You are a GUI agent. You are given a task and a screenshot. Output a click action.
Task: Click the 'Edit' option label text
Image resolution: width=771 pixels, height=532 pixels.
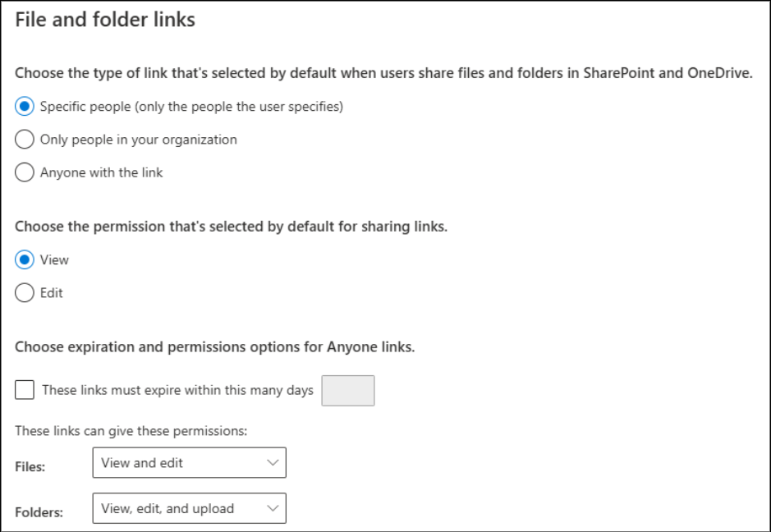[x=52, y=293]
